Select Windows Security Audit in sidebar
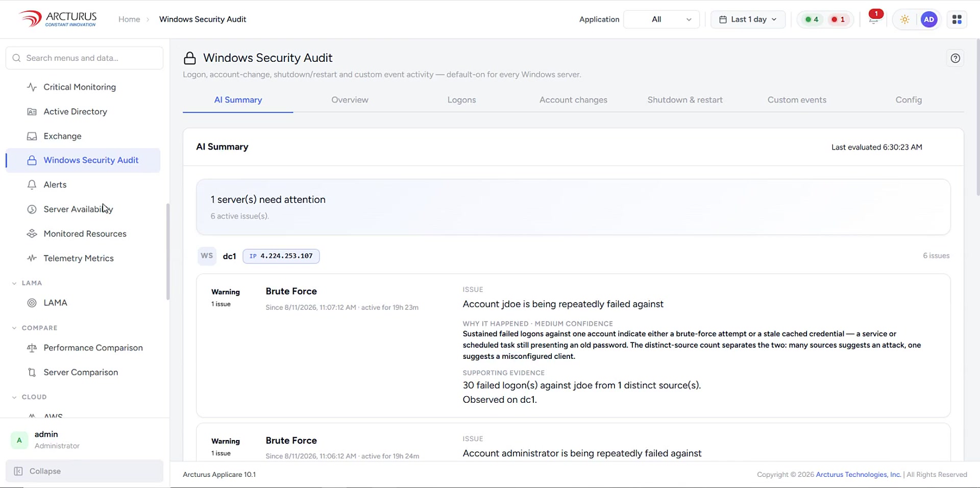This screenshot has width=980, height=488. point(83,160)
